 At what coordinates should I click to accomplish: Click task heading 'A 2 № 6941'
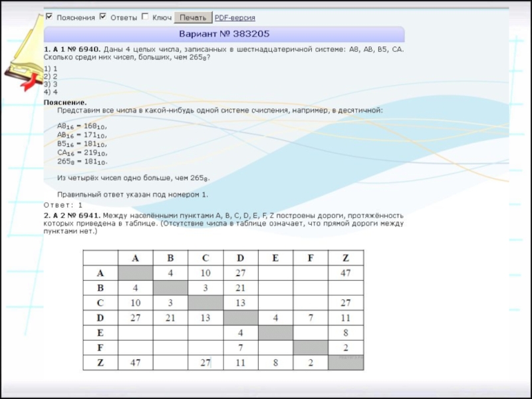click(76, 215)
